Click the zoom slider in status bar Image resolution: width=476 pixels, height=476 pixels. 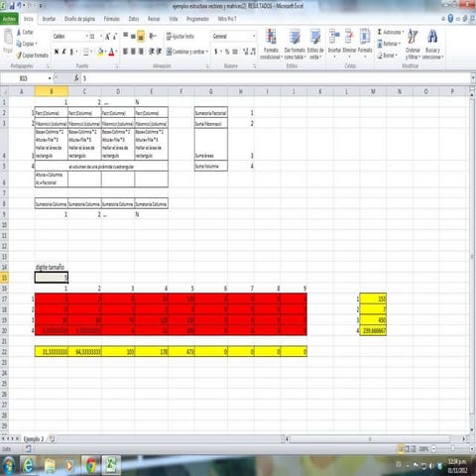click(x=452, y=449)
